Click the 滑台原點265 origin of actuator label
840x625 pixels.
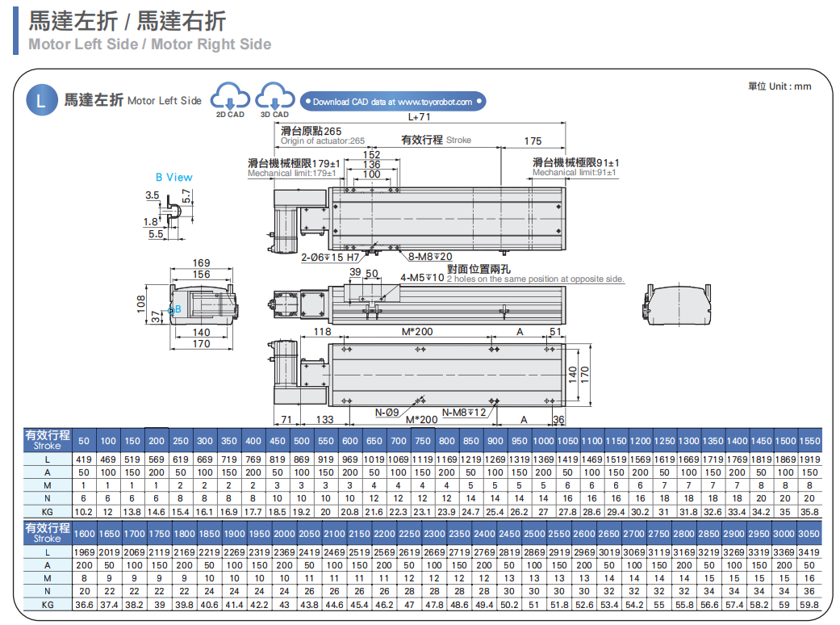[x=311, y=132]
